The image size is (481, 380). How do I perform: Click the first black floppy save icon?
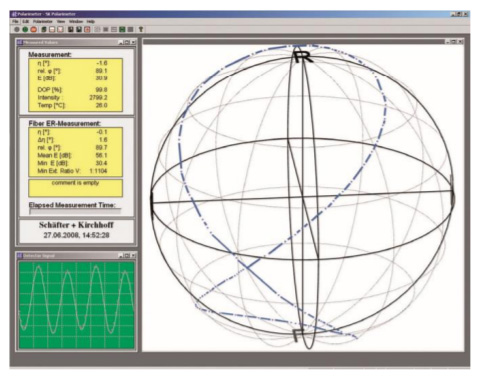71,29
